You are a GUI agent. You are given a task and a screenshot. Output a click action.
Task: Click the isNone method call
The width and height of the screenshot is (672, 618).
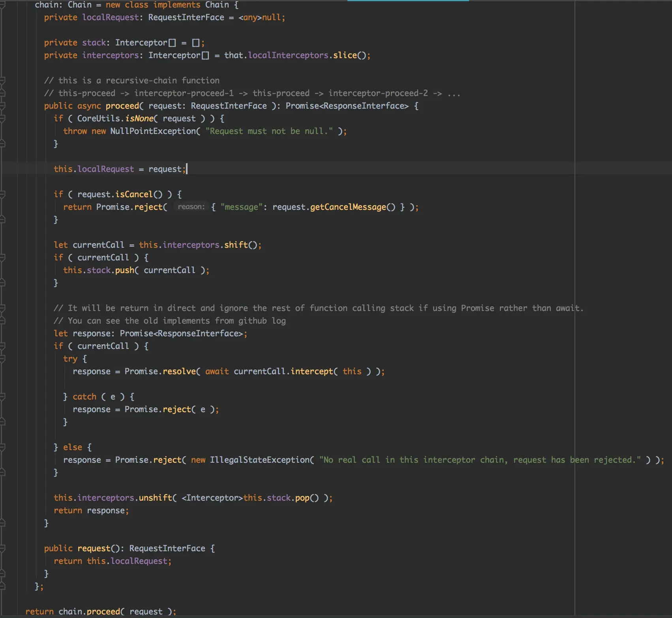[x=139, y=118]
